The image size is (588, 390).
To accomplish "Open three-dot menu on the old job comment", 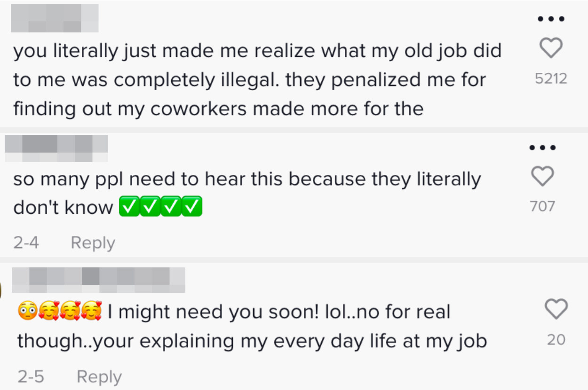I will coord(550,19).
